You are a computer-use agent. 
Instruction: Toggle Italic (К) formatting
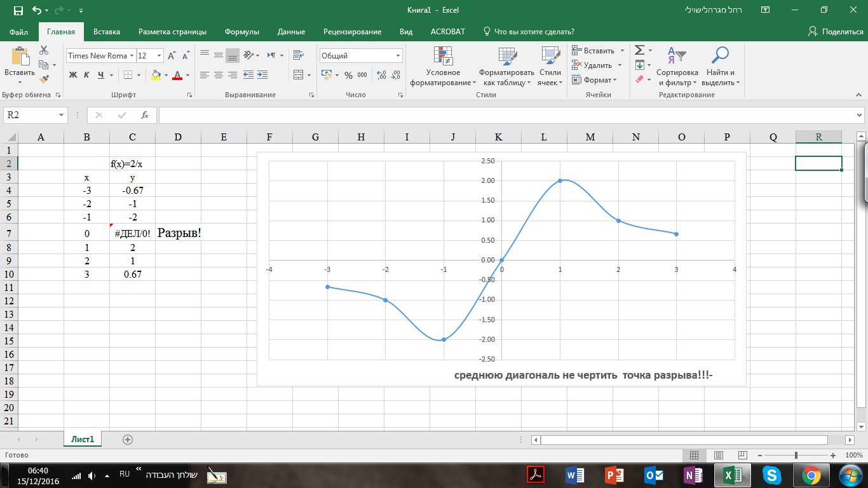coord(86,75)
